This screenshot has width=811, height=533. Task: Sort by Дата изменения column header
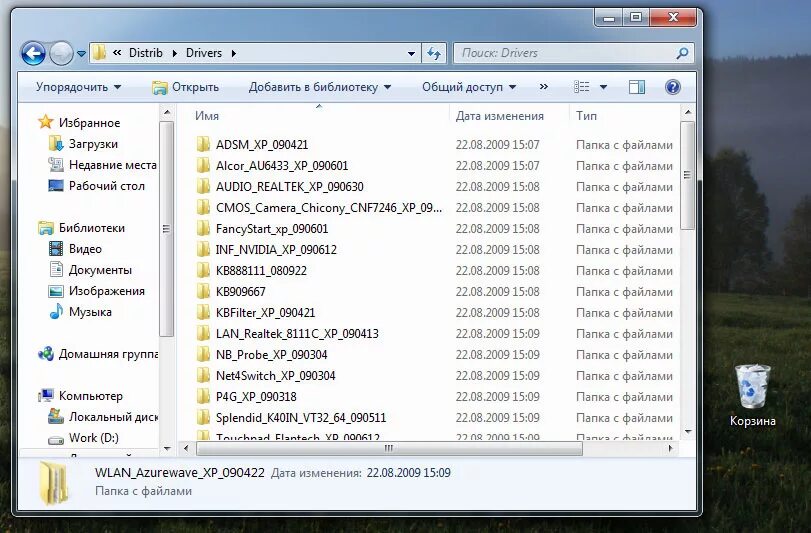point(500,116)
